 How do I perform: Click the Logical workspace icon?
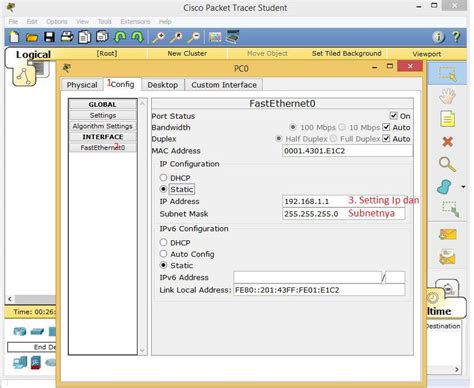tap(24, 76)
